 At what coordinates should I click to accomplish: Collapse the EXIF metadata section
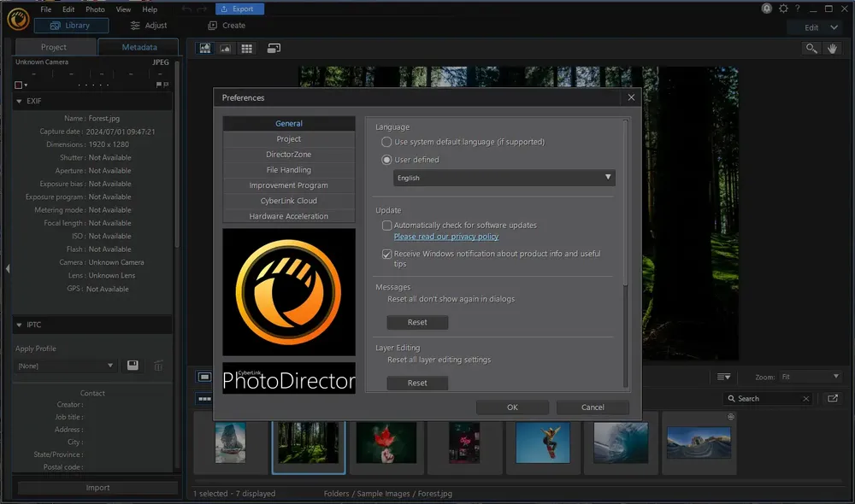pyautogui.click(x=19, y=101)
